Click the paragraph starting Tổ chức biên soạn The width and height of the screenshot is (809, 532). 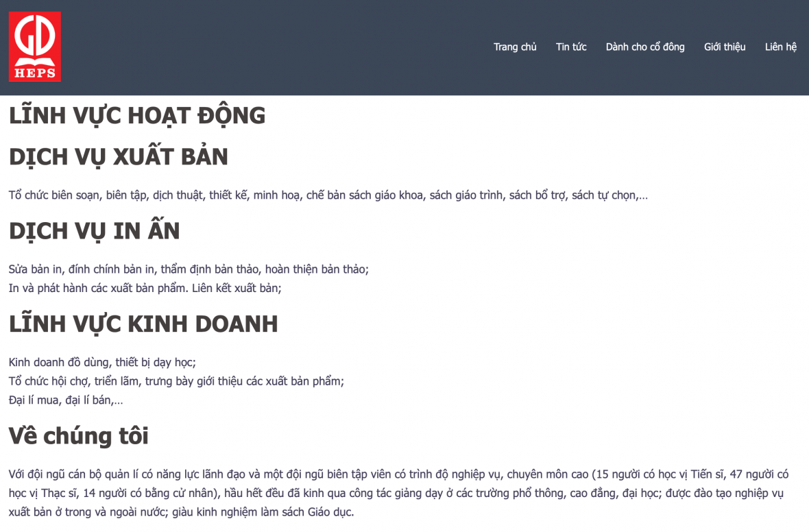[x=328, y=195]
